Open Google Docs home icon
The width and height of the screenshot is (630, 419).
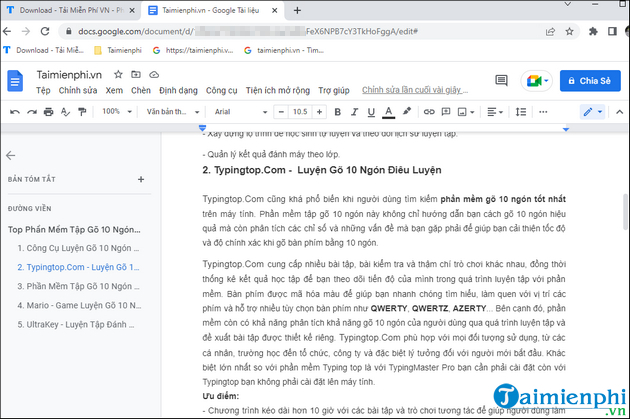click(15, 81)
